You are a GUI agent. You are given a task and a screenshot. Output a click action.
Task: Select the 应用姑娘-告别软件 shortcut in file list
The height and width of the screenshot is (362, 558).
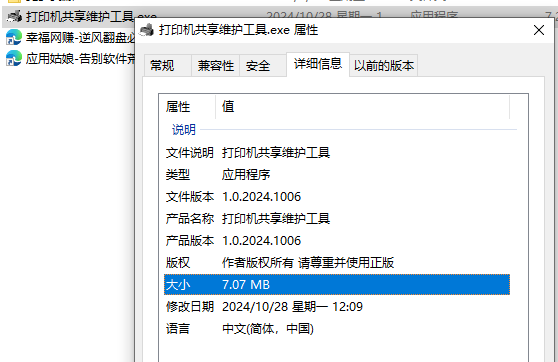80,58
